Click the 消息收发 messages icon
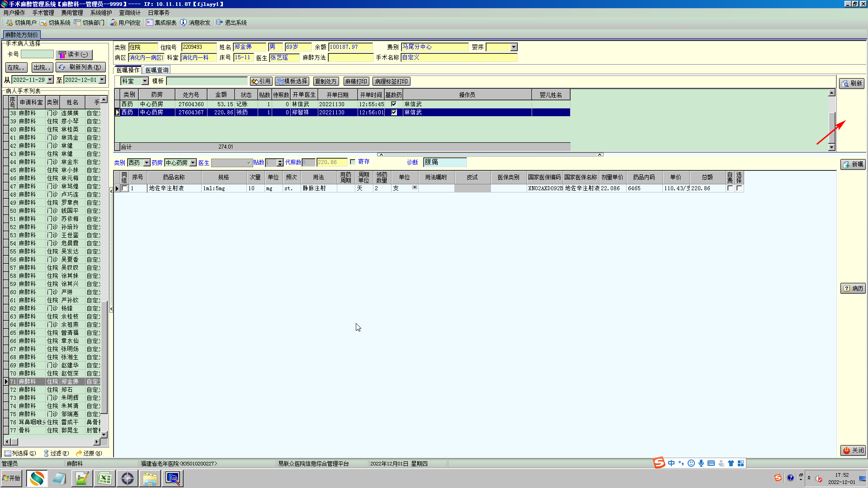Viewport: 868px width, 488px height. pos(184,23)
